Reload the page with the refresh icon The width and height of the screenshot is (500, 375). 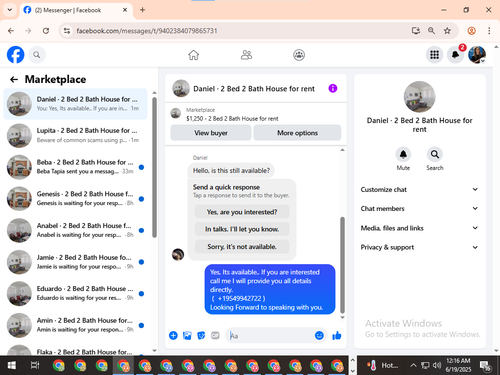(x=46, y=31)
